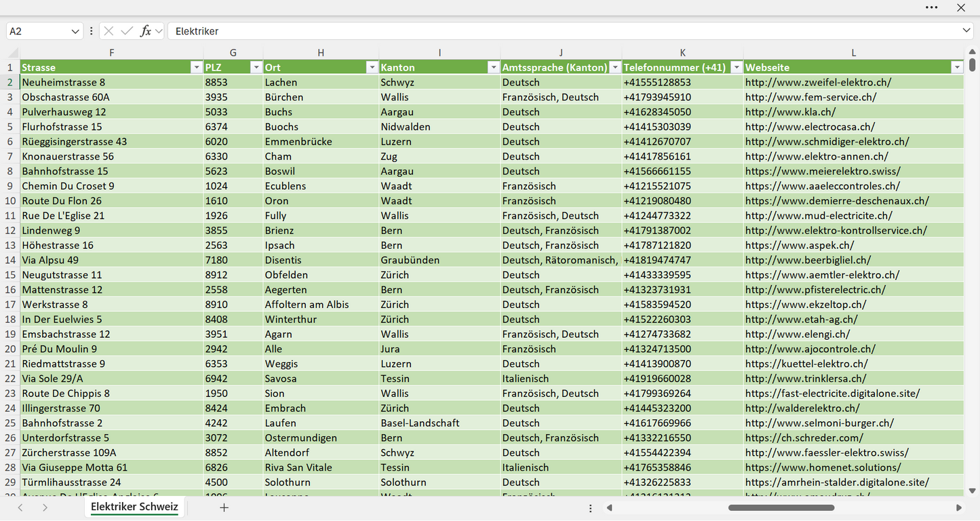Go to previous sheet arrow
980x521 pixels.
(x=20, y=507)
